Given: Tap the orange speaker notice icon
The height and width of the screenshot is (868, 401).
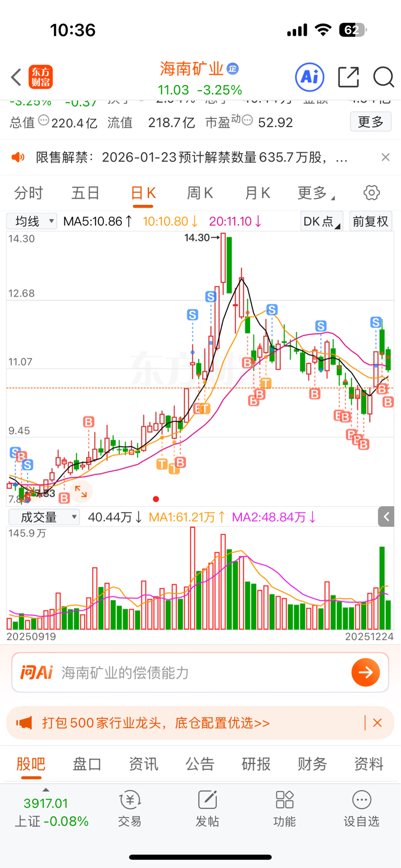Looking at the screenshot, I should pyautogui.click(x=18, y=157).
